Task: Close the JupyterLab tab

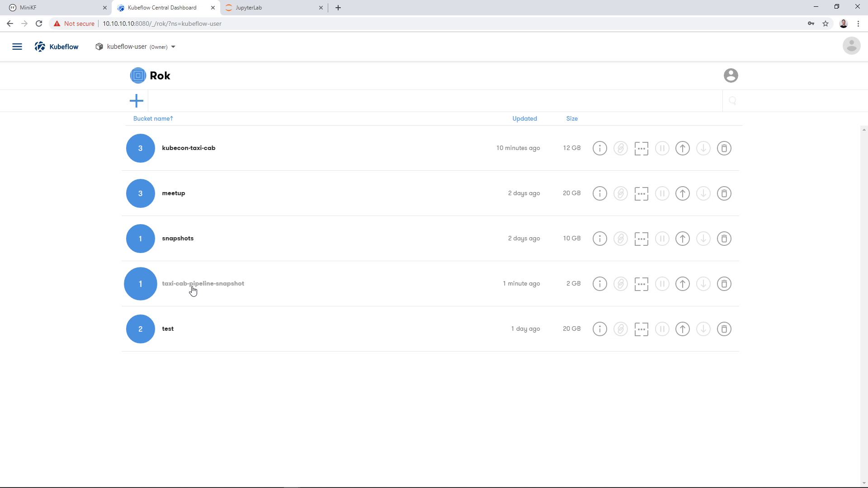Action: (321, 8)
